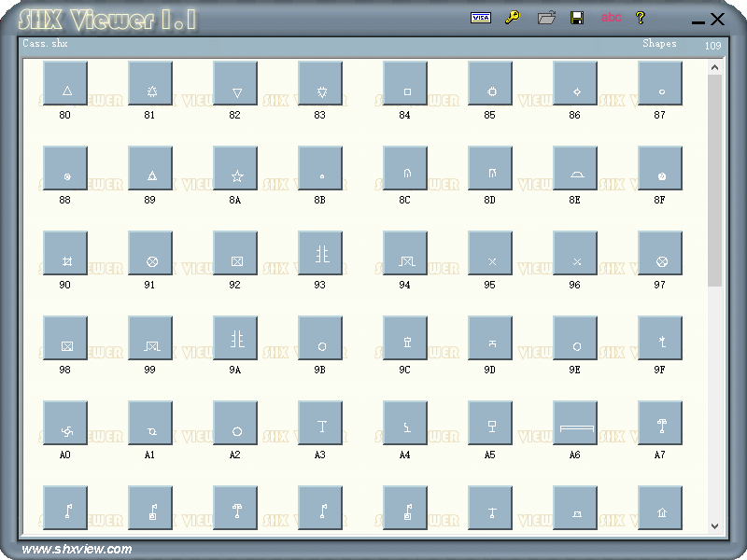Click the scrollbar down arrow
747x560 pixels.
point(715,526)
